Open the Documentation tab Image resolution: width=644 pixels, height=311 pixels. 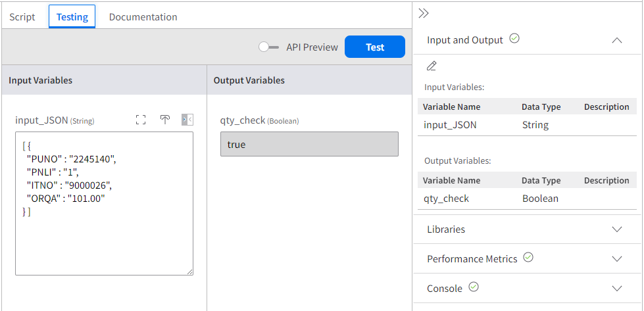(143, 17)
